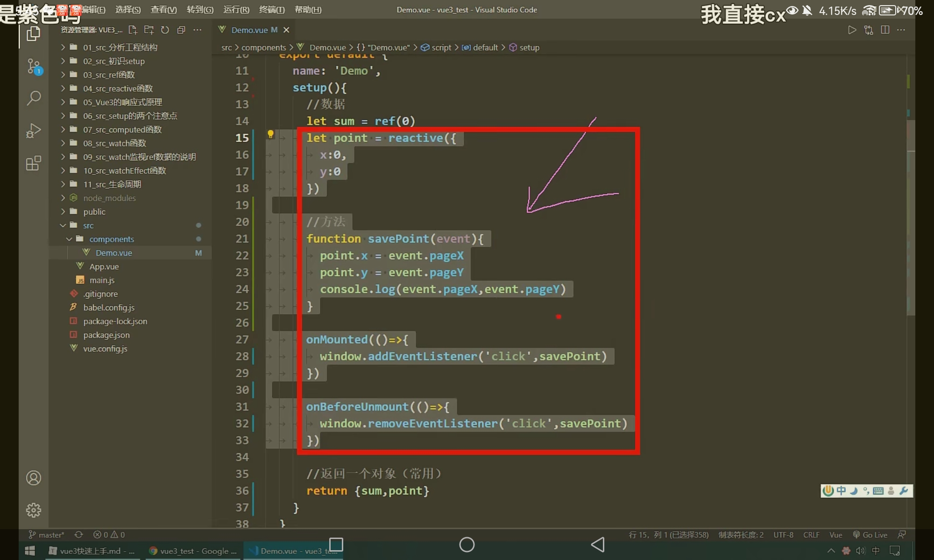Image resolution: width=934 pixels, height=560 pixels.
Task: Split the editor to the right
Action: coord(884,30)
